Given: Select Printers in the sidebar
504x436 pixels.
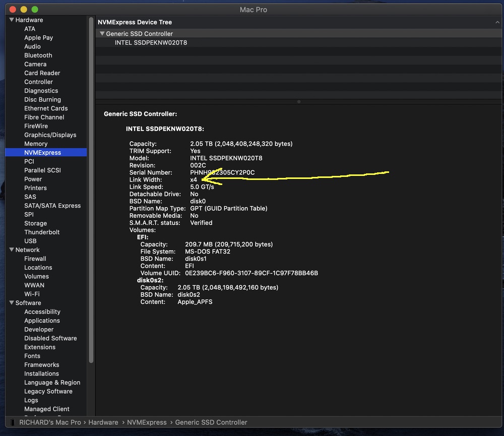Looking at the screenshot, I should (x=35, y=188).
